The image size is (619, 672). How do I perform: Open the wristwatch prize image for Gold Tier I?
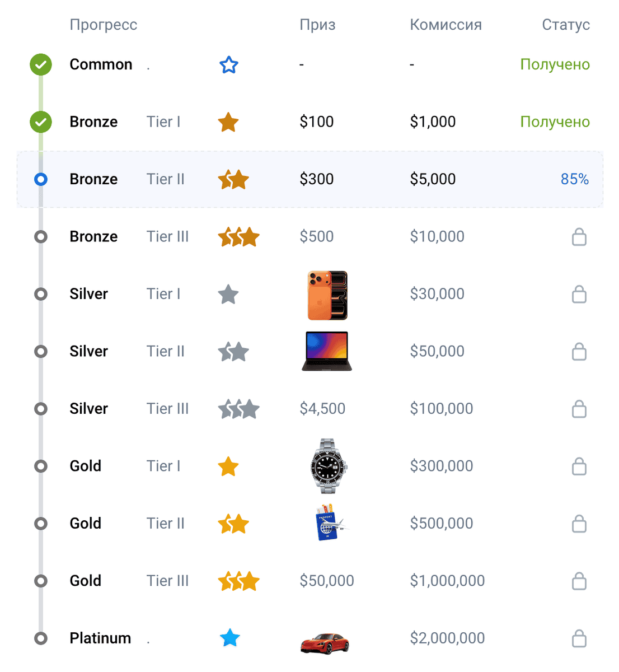pyautogui.click(x=329, y=466)
